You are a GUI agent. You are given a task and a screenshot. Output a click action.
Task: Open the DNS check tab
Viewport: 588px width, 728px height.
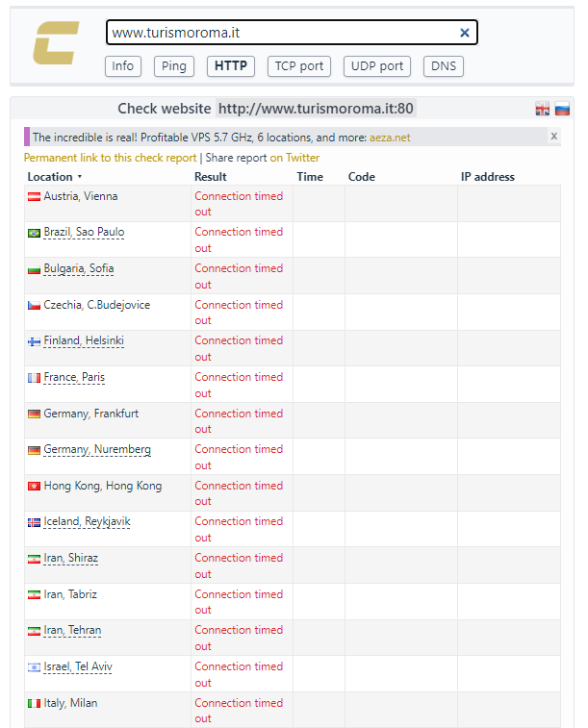tap(444, 66)
